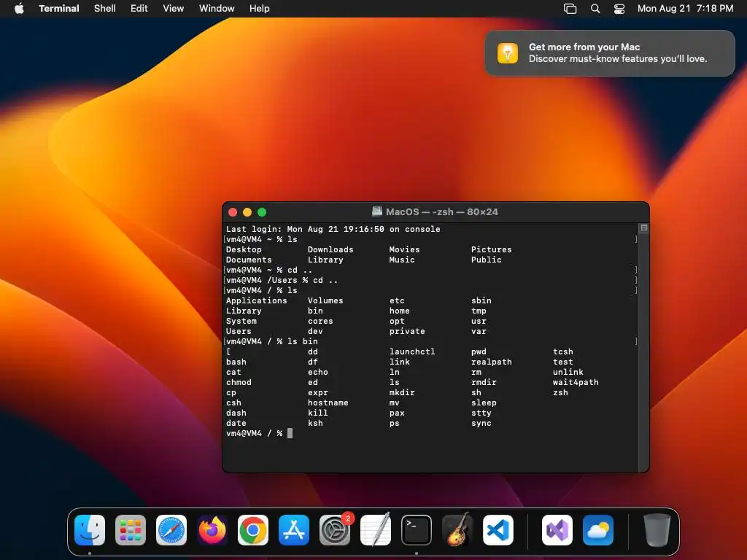Click 'Pictures' in home listing

pyautogui.click(x=491, y=249)
